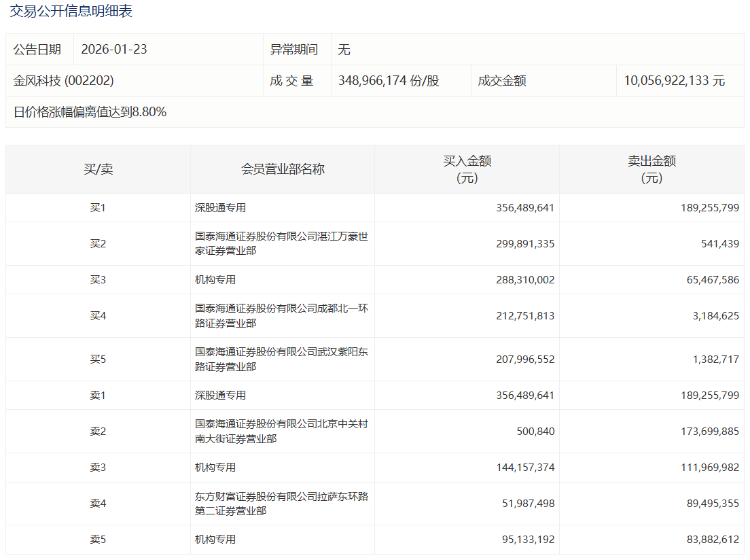Image resolution: width=750 pixels, height=560 pixels.
Task: Open the 武汉紫阳东路证券营业部 branch entry
Action: 281,359
